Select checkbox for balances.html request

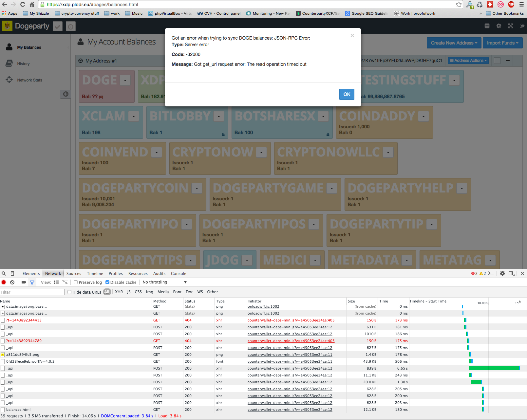(3, 410)
